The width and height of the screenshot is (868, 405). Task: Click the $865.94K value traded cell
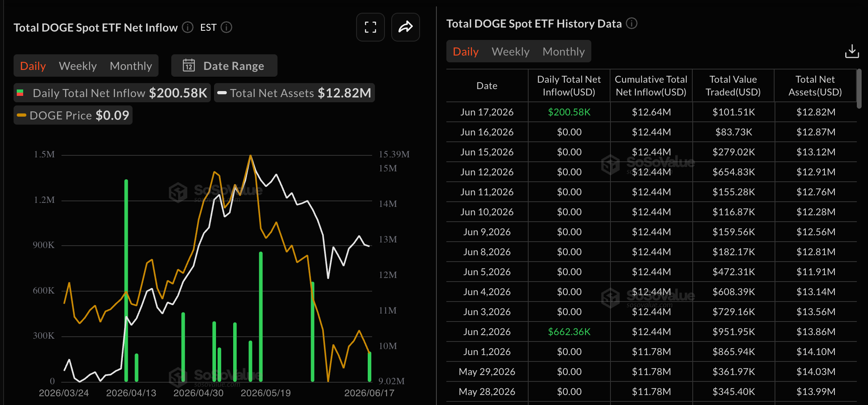coord(734,351)
